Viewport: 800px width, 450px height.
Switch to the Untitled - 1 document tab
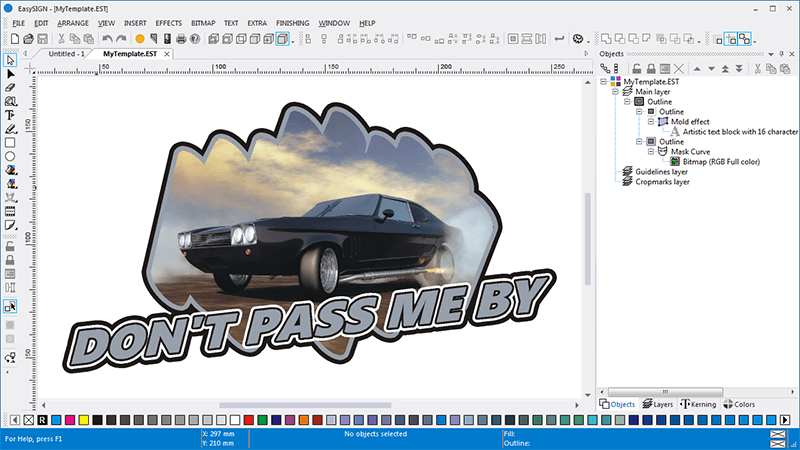point(67,54)
